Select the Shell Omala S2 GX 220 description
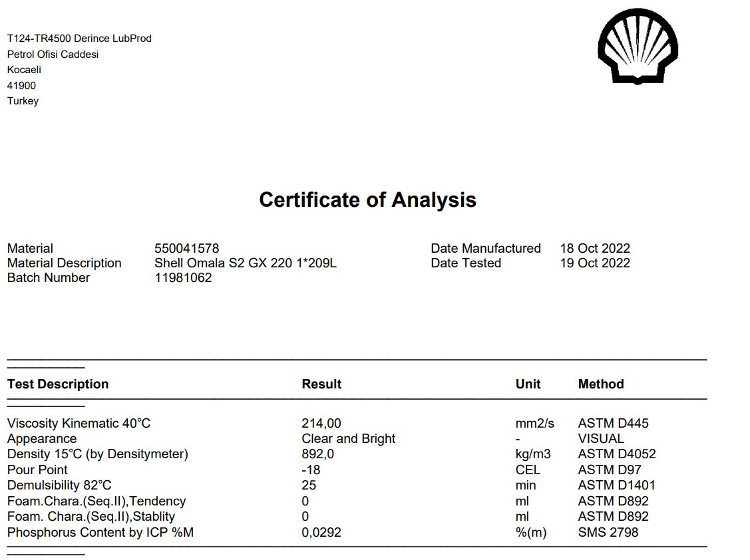Image resolution: width=750 pixels, height=560 pixels. [245, 263]
